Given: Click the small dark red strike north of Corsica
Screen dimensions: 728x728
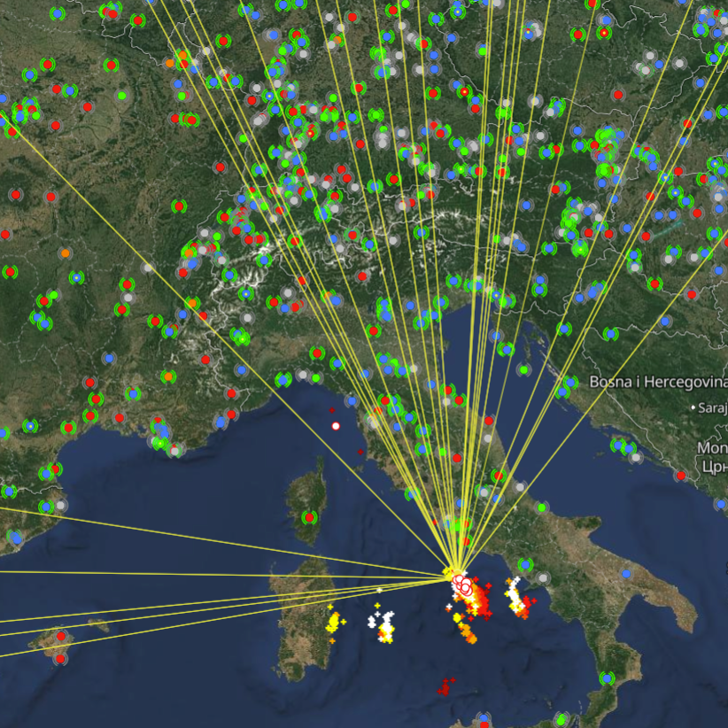Looking at the screenshot, I should click(332, 410).
